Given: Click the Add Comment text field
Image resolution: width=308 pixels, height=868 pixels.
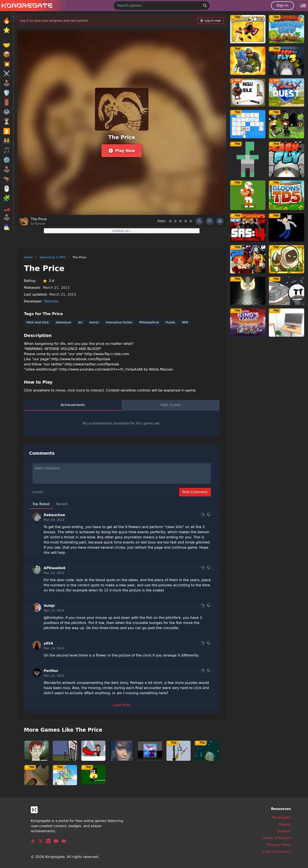Looking at the screenshot, I should point(121,473).
